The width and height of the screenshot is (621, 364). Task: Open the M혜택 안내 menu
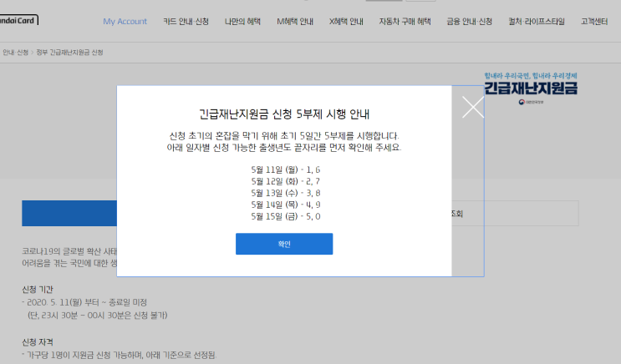pyautogui.click(x=295, y=22)
